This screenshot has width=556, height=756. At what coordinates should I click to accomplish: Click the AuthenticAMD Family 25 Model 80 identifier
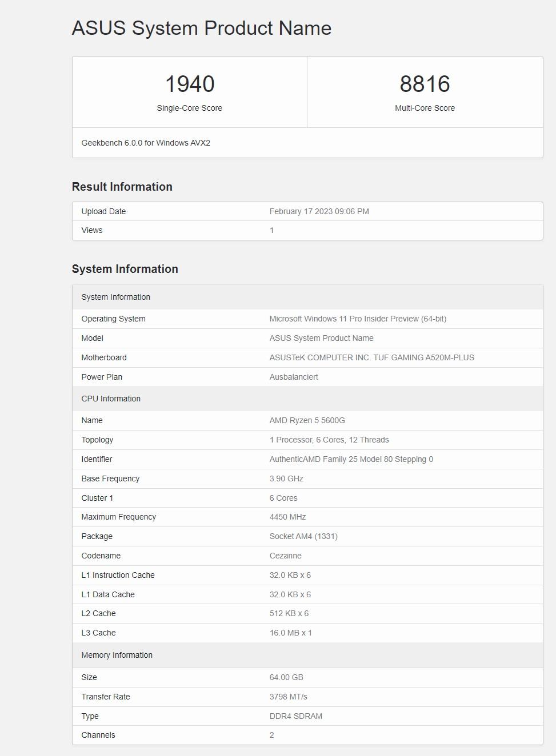[351, 459]
